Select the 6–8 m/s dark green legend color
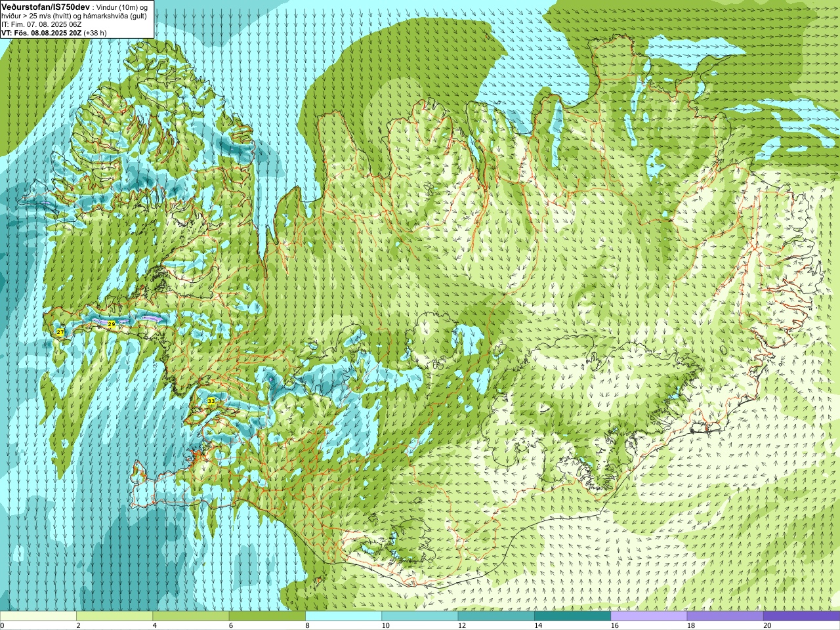Image resolution: width=840 pixels, height=630 pixels. coord(267,616)
